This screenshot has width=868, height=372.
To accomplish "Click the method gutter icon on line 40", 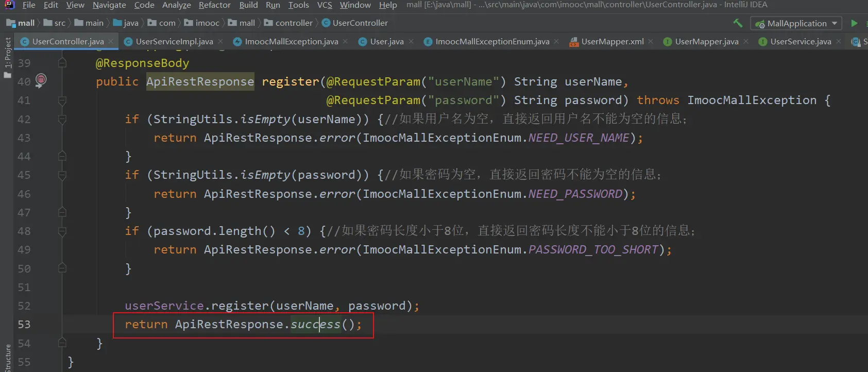I will (x=41, y=80).
